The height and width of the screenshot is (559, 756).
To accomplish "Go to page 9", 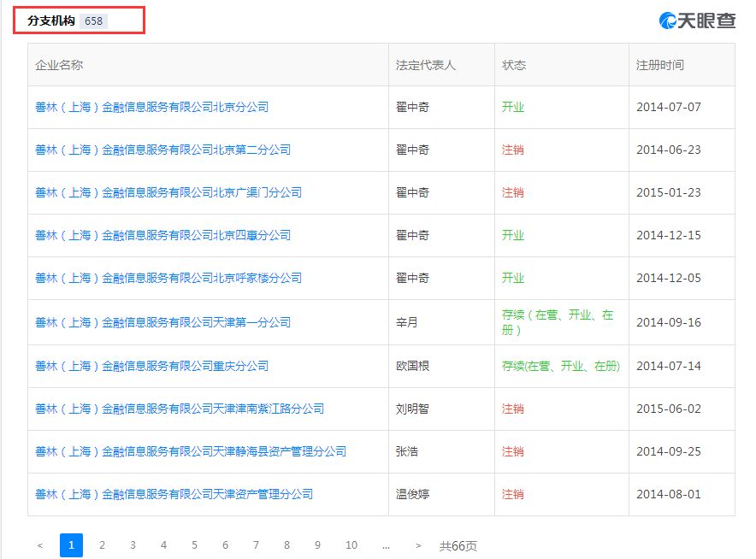I will [318, 545].
